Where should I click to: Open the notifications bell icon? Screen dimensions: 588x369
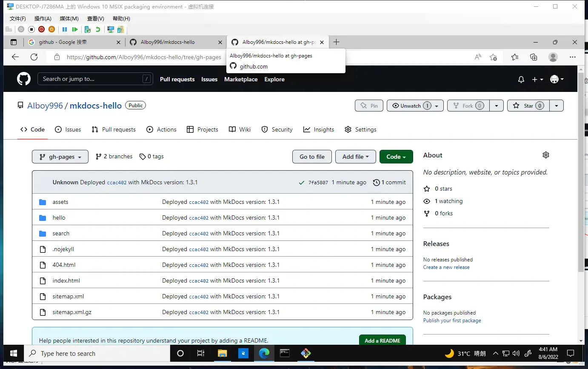pyautogui.click(x=521, y=80)
